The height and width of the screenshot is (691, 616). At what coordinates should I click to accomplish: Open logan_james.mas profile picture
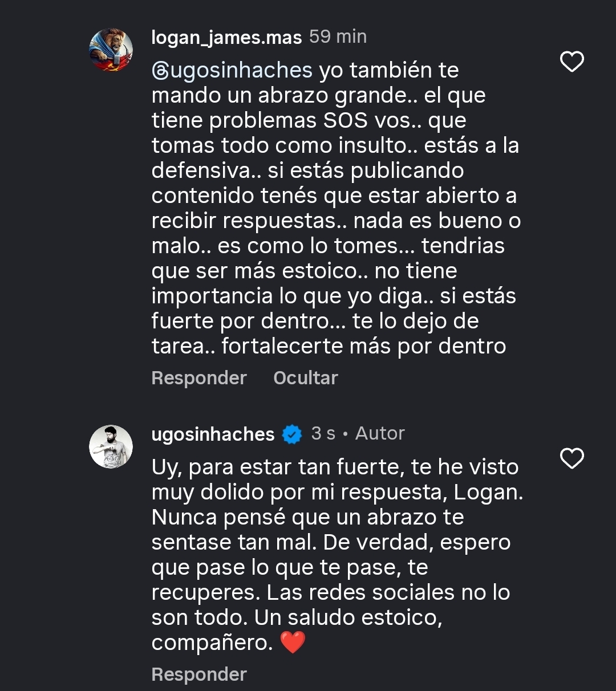point(111,50)
